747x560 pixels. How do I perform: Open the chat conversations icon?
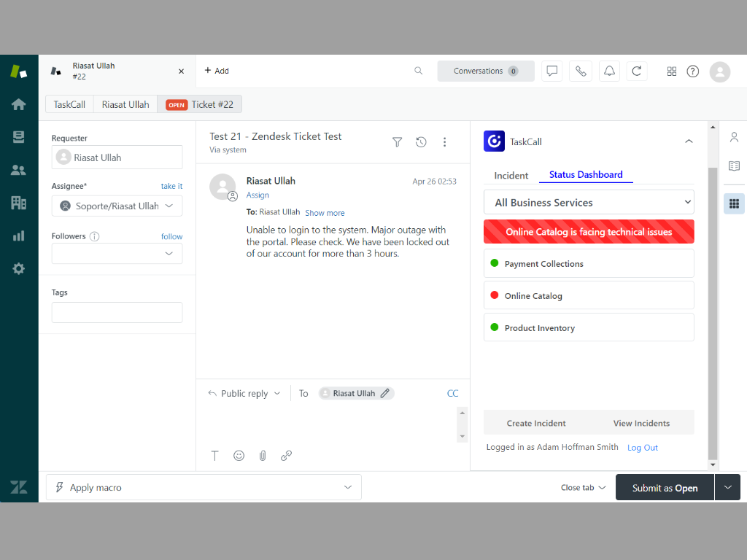pyautogui.click(x=551, y=71)
